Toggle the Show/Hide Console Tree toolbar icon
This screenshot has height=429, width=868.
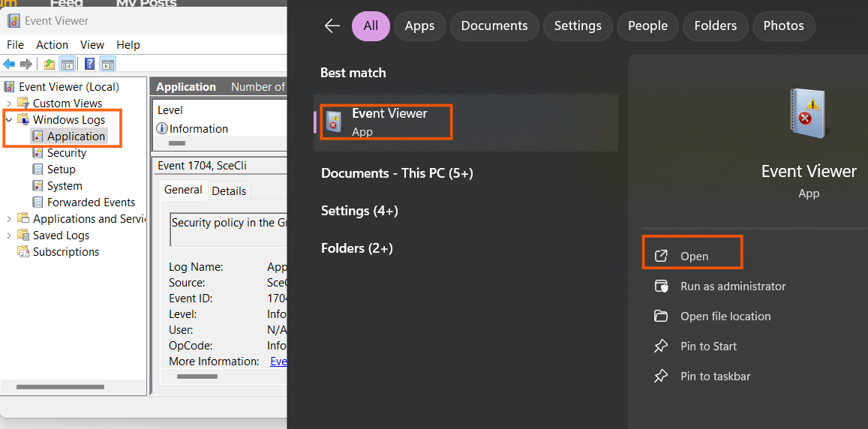67,64
